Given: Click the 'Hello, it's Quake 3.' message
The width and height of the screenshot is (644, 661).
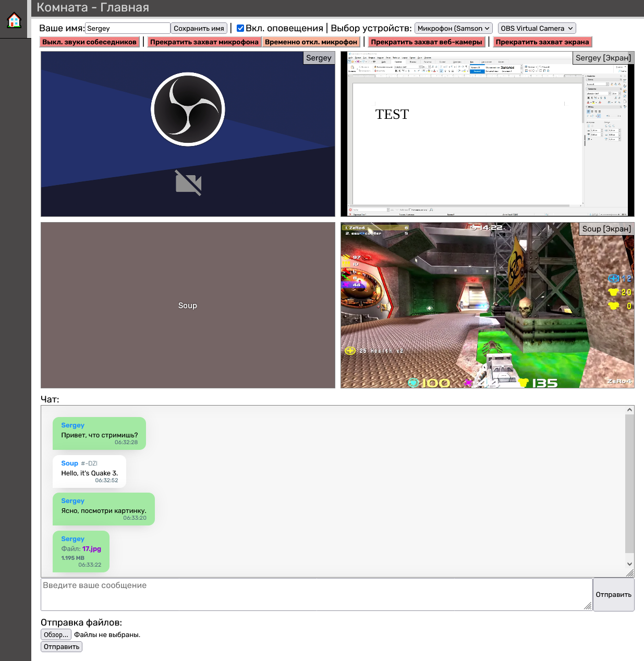Looking at the screenshot, I should pyautogui.click(x=90, y=473).
